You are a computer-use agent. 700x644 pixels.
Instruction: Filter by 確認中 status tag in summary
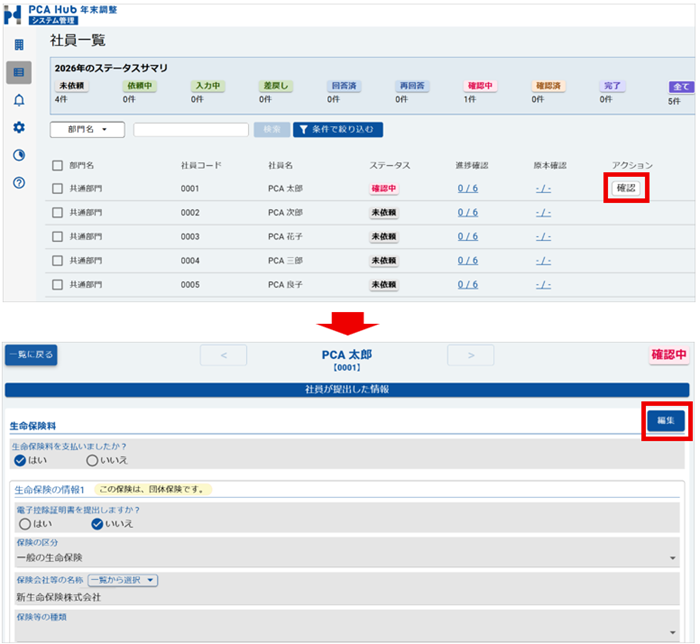[480, 86]
